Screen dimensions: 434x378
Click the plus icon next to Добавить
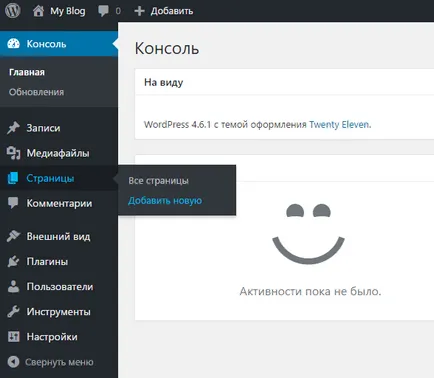[139, 11]
